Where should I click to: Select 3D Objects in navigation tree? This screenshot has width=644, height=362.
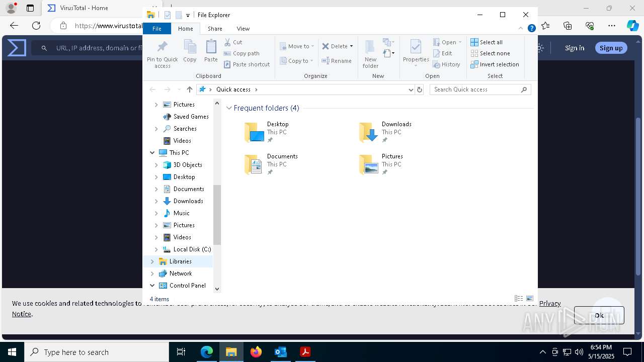tap(187, 165)
